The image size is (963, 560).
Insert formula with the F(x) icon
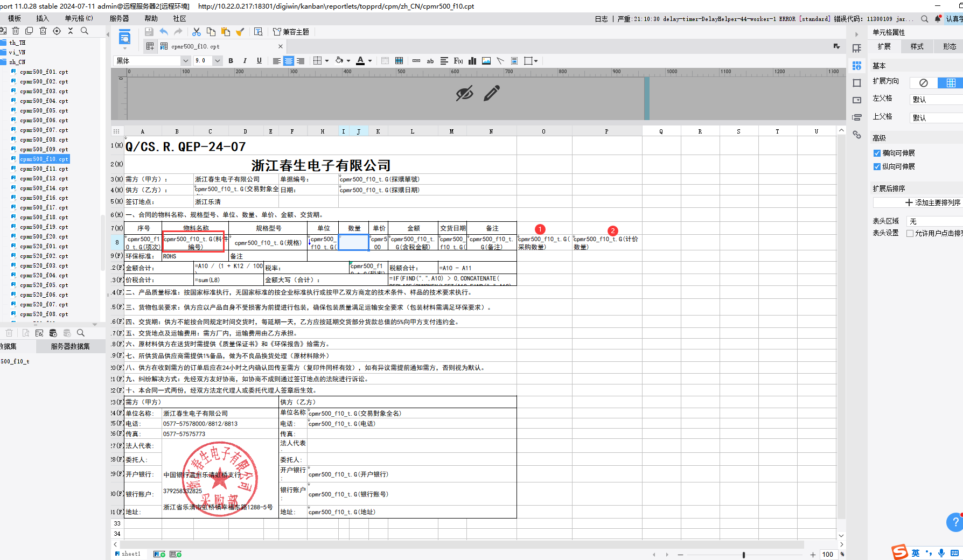coord(458,61)
